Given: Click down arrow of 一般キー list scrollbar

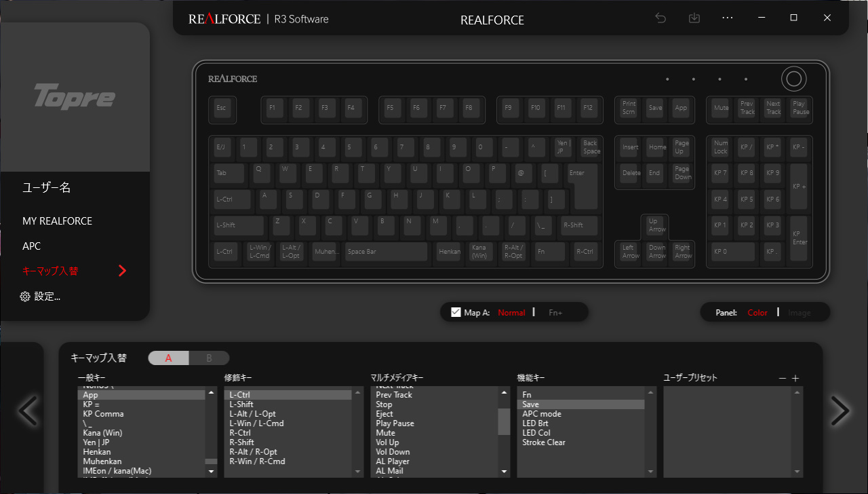Looking at the screenshot, I should [x=212, y=472].
